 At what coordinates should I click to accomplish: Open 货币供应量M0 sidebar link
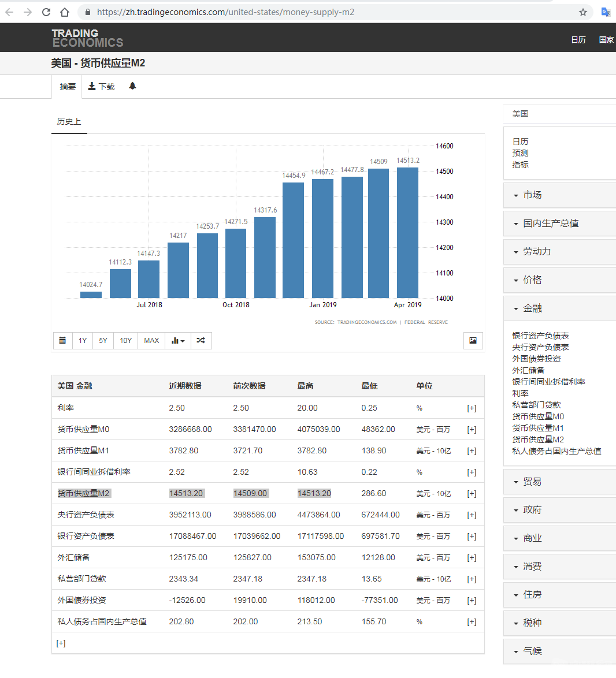(x=538, y=416)
